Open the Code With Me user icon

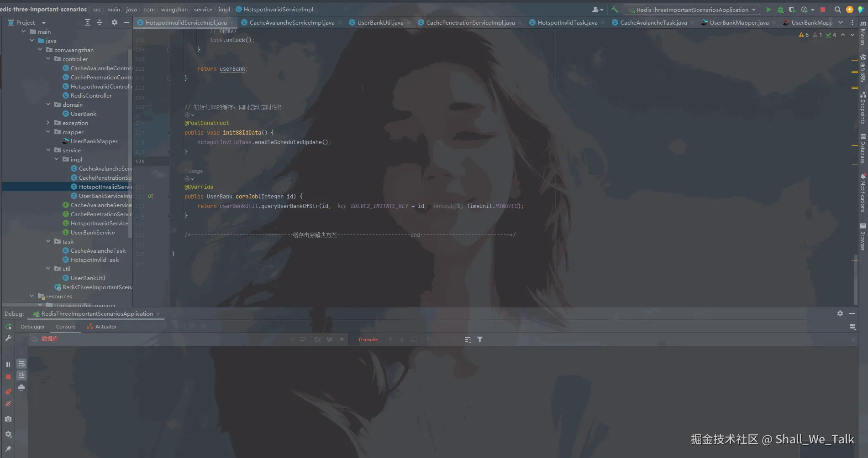tap(597, 10)
